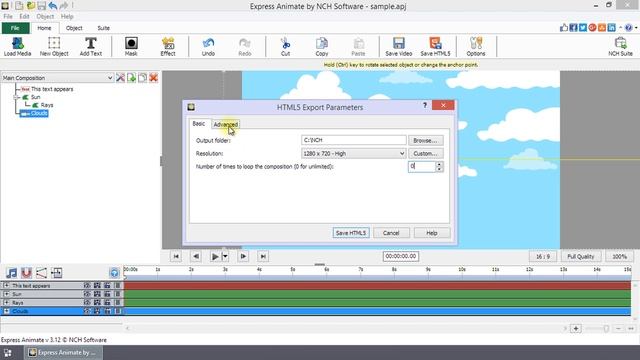Click the Save Video icon

coord(399,46)
